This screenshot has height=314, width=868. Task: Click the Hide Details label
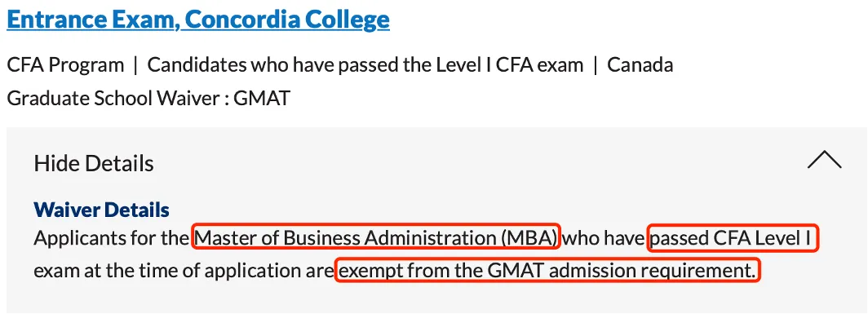pyautogui.click(x=94, y=163)
